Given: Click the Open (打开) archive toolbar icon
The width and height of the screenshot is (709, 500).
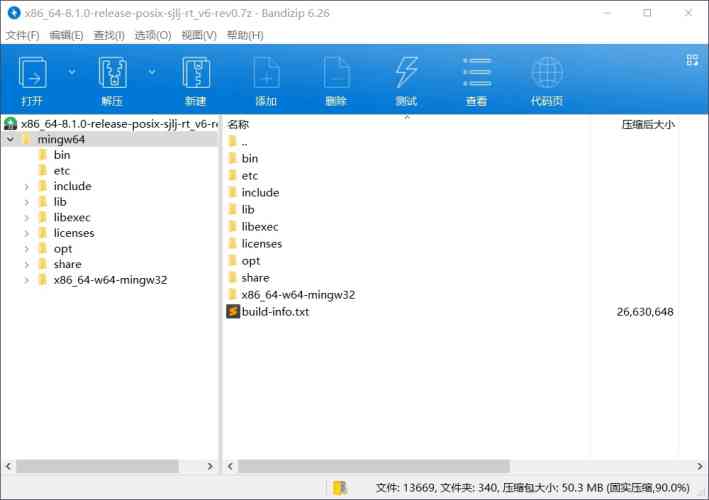Looking at the screenshot, I should pos(32,73).
